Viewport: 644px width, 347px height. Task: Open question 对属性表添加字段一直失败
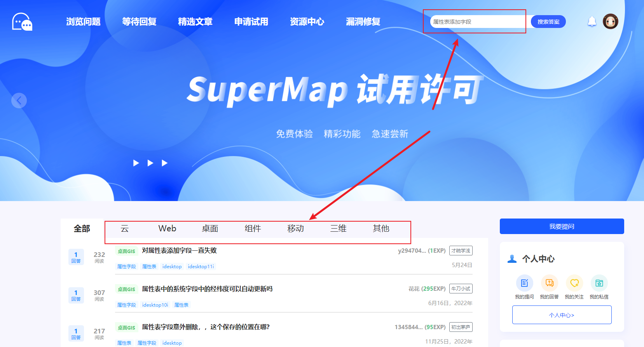[179, 251]
